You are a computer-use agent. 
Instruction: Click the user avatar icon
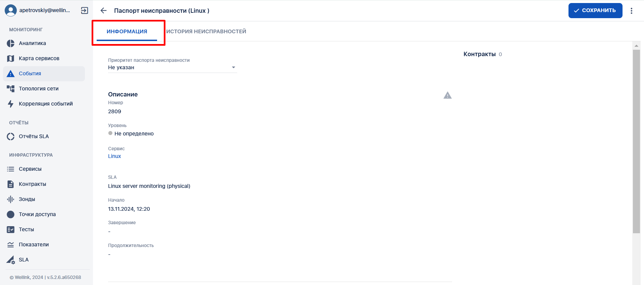[11, 10]
